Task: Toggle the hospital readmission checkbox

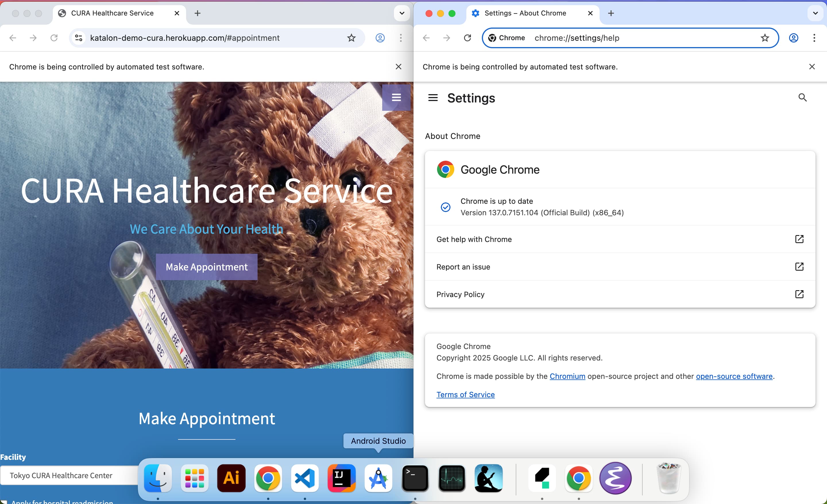Action: (x=4, y=502)
